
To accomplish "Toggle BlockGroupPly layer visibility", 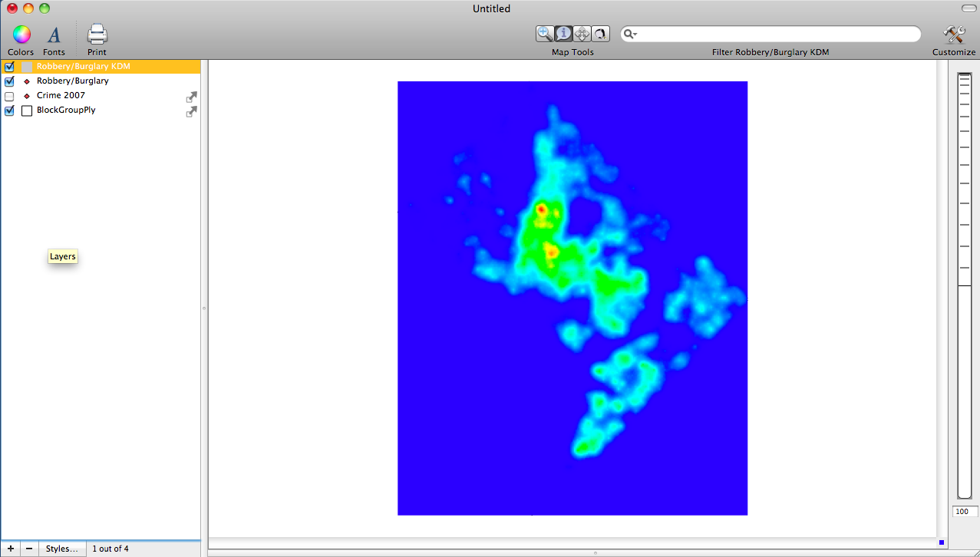I will click(9, 110).
